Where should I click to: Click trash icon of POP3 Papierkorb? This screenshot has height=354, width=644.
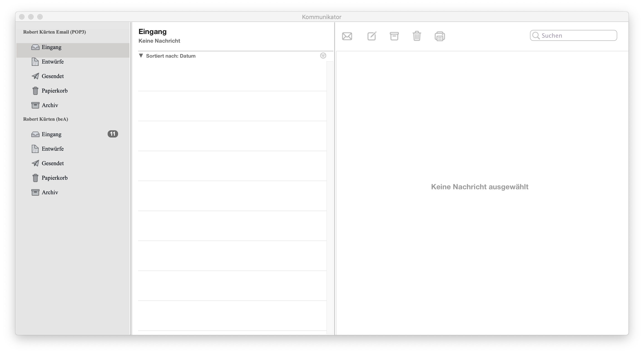point(35,91)
